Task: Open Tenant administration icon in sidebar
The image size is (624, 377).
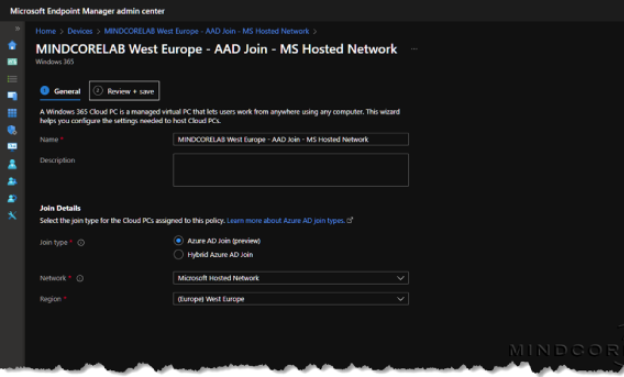Action: [12, 198]
